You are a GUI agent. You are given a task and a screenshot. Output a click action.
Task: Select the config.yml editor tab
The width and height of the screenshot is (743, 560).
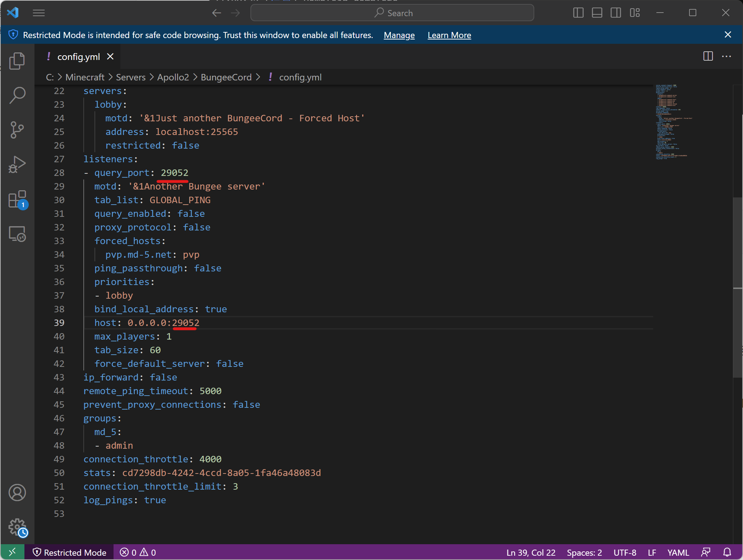point(78,57)
